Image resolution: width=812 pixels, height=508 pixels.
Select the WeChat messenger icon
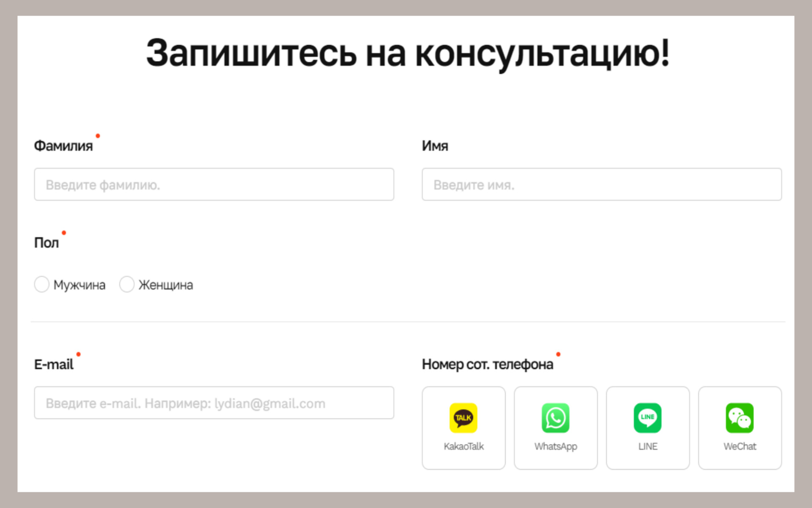pyautogui.click(x=740, y=418)
